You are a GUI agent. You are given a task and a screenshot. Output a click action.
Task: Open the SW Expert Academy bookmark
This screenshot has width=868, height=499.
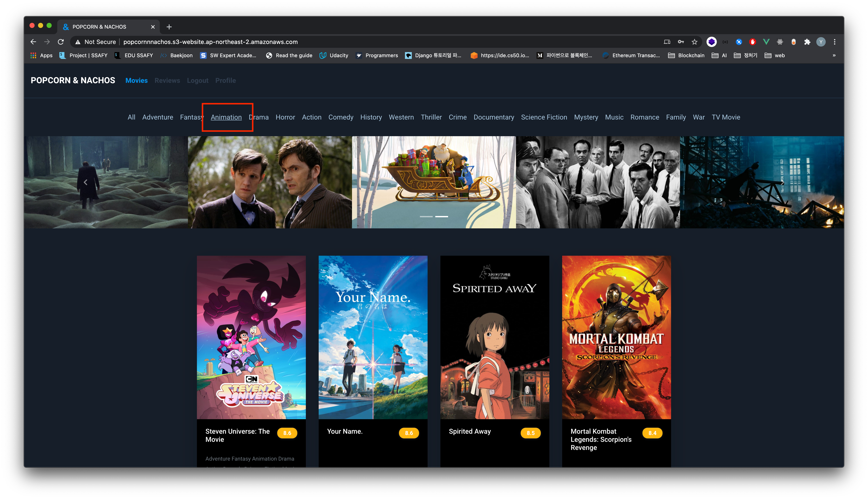point(228,55)
